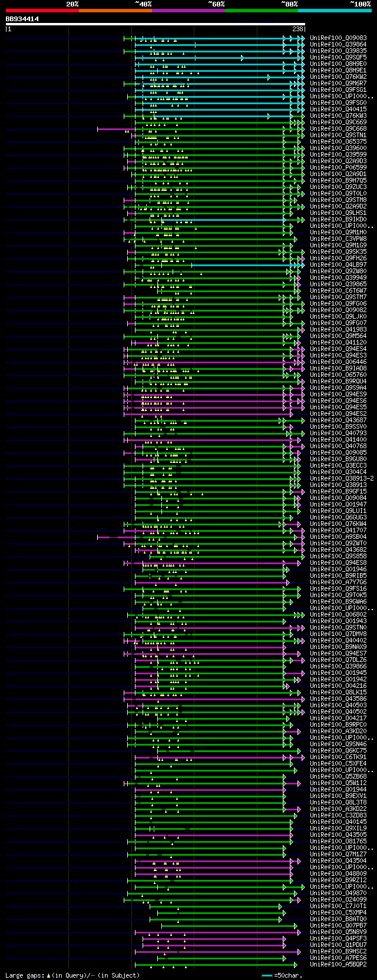Select hit label UniRef100_Q9M6R7
The image size is (377, 980).
338,83
